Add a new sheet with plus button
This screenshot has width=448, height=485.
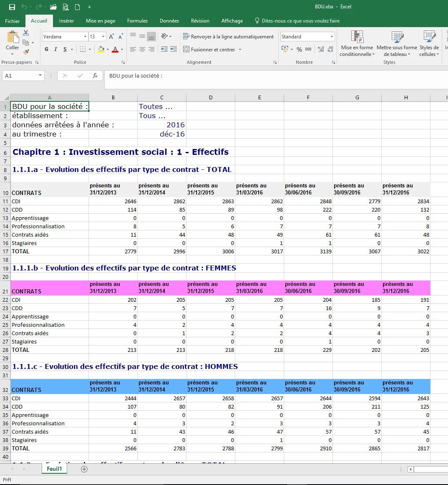[x=84, y=469]
